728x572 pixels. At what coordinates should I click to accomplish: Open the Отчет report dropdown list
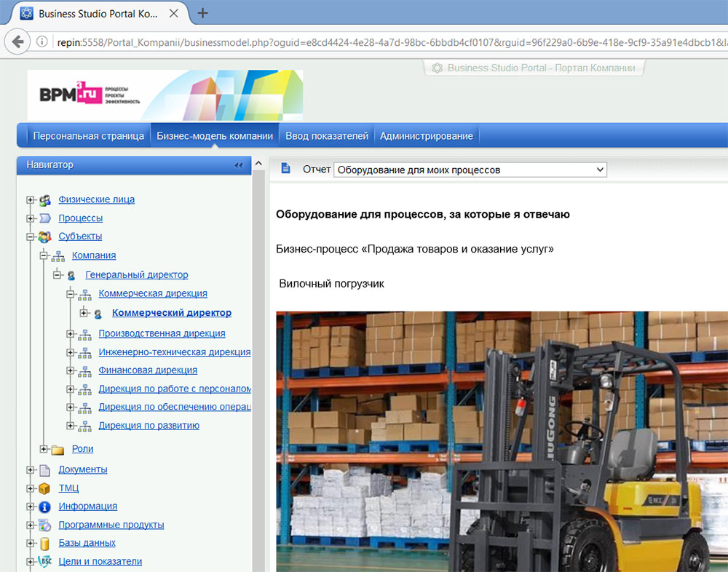coord(470,170)
